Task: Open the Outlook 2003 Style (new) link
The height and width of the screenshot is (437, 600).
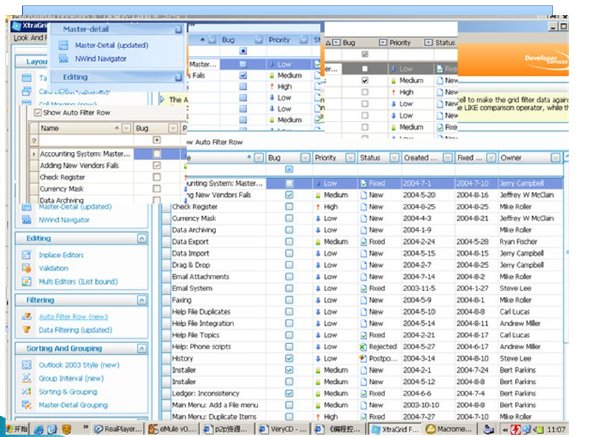Action: tap(79, 365)
